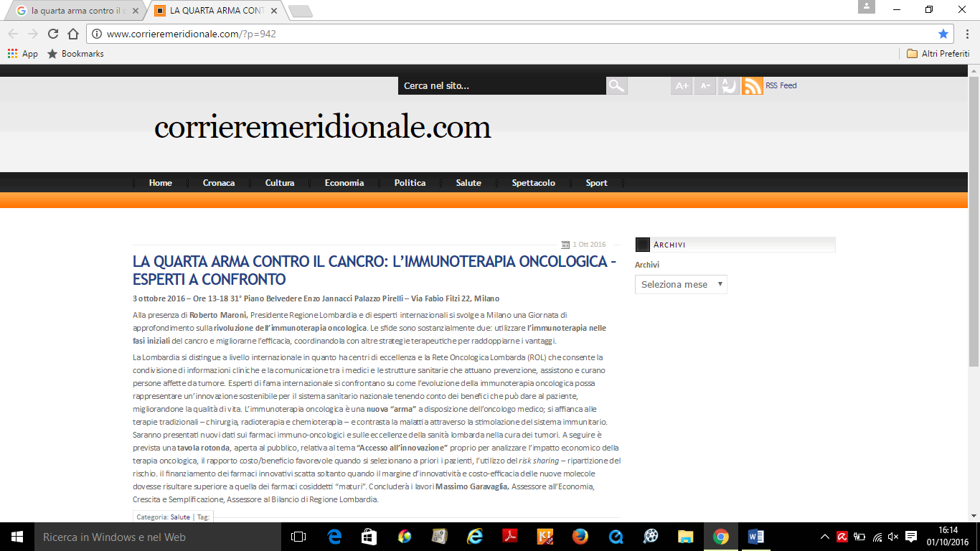Click in the Cerca nel sito search field
The image size is (980, 551).
coord(502,85)
